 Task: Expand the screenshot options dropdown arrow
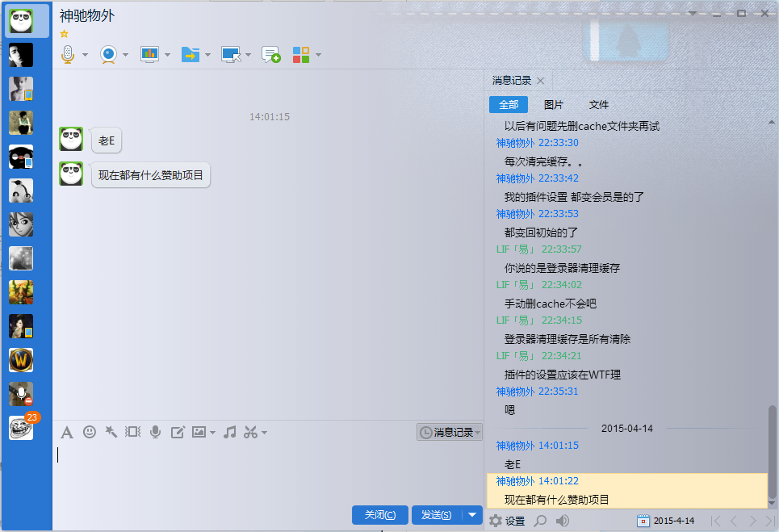tap(264, 433)
